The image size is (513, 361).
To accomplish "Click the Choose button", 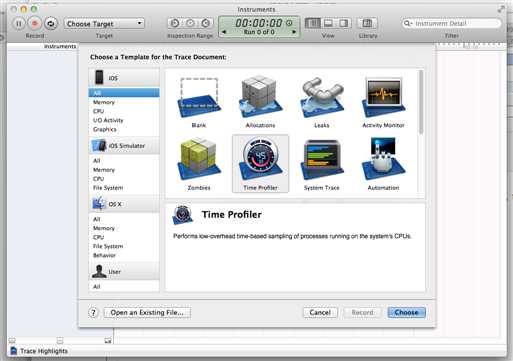I will [406, 312].
